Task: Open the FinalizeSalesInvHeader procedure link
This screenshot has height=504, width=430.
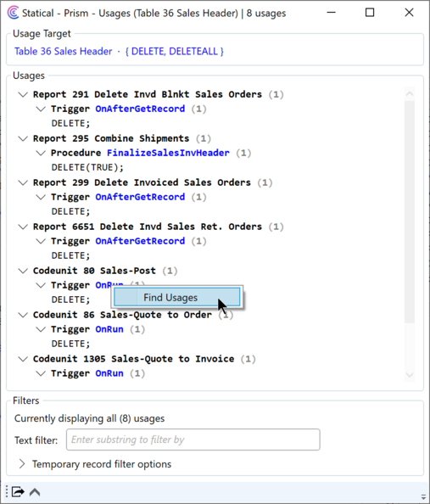Action: pyautogui.click(x=168, y=153)
